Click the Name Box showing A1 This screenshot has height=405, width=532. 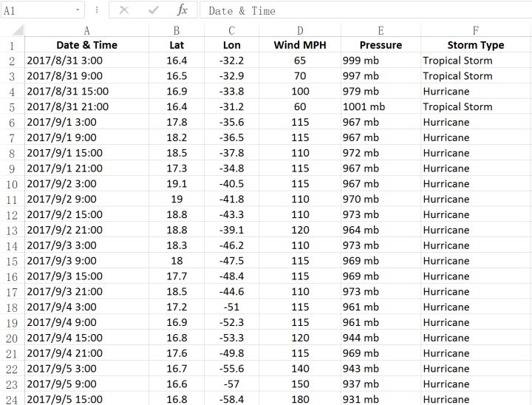coord(43,10)
